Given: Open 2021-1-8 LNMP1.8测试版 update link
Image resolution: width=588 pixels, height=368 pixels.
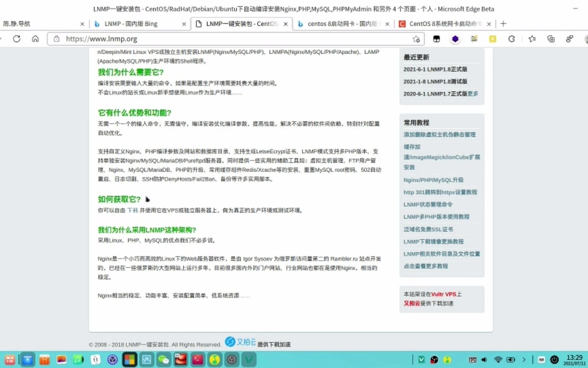Looking at the screenshot, I should click(x=435, y=81).
